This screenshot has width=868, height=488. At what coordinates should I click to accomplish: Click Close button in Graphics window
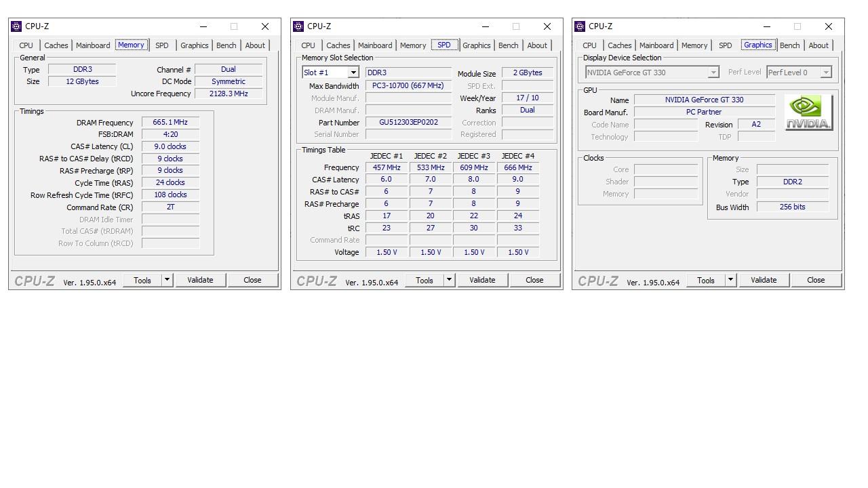click(816, 280)
